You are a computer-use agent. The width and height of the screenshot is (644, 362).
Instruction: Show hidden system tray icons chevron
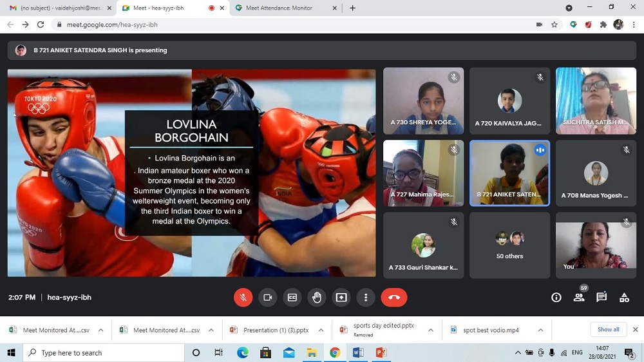tap(518, 353)
